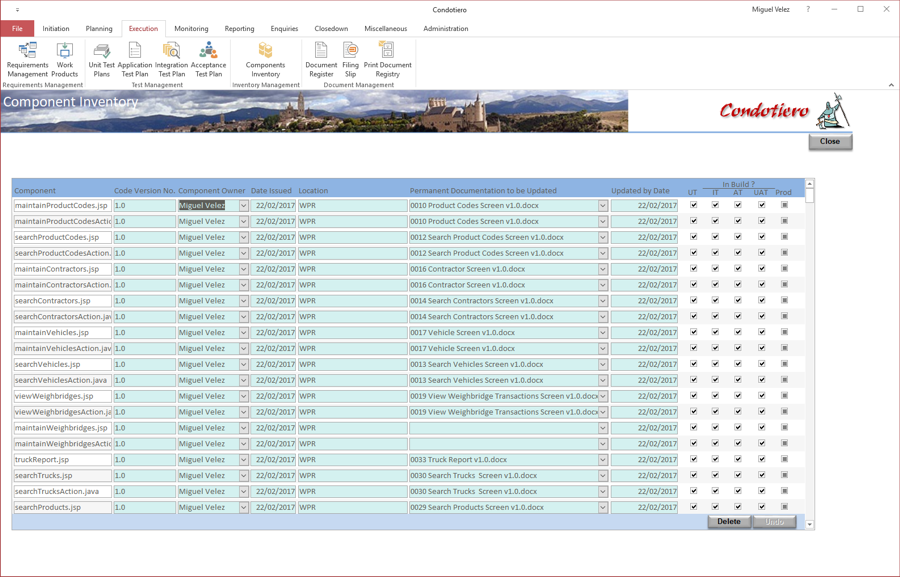Open Component Owner dropdown for searchProductCodes.jsp
The width and height of the screenshot is (900, 577).
pos(243,237)
